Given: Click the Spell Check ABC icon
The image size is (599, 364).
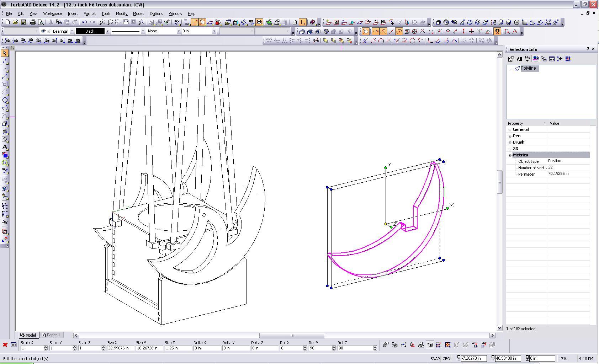Looking at the screenshot, I should pyautogui.click(x=177, y=22).
